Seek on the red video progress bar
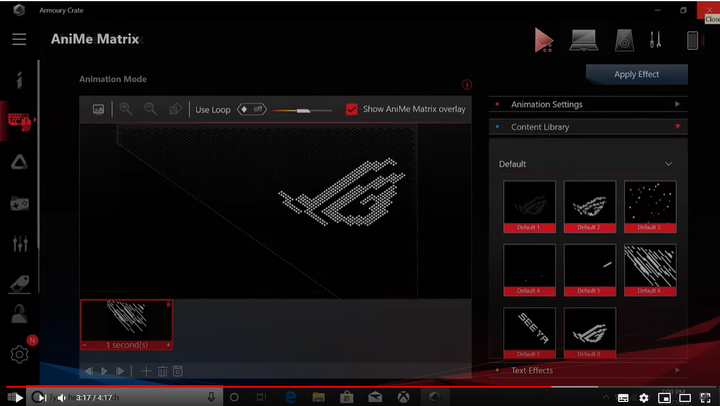Viewport: 720px width, 406px height. pos(360,387)
